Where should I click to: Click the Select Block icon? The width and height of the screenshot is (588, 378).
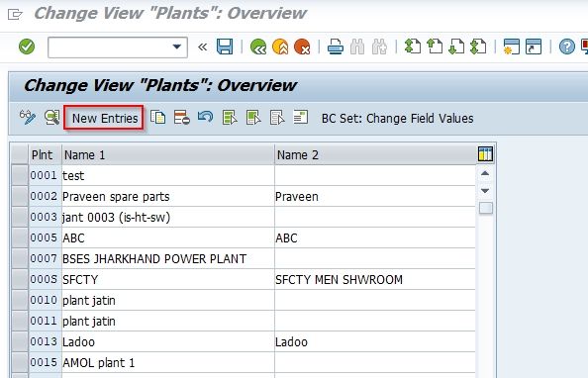coord(253,118)
